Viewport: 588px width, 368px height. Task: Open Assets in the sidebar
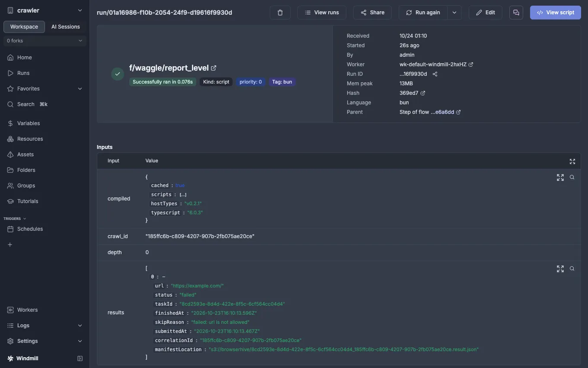tap(45, 155)
